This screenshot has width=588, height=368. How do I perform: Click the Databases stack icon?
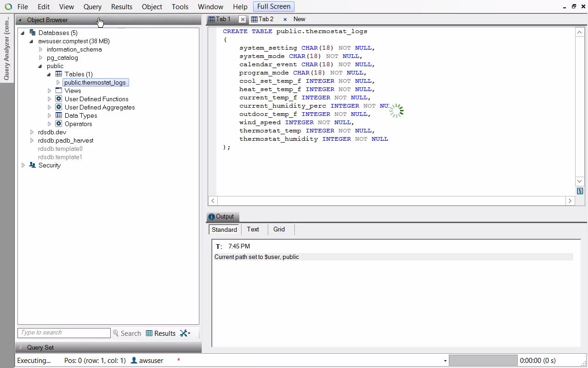[x=32, y=33]
